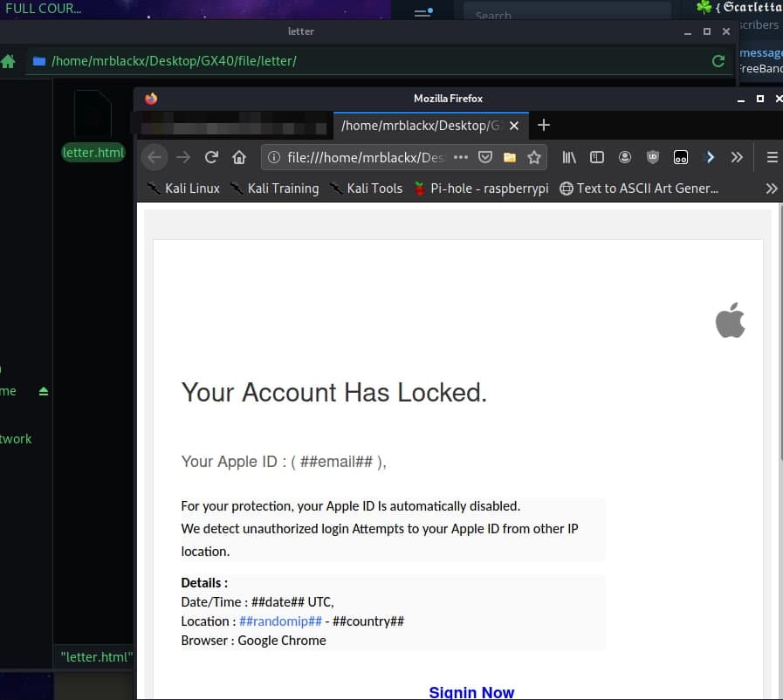Open the Pi-hole raspberrypi bookmark

point(480,189)
